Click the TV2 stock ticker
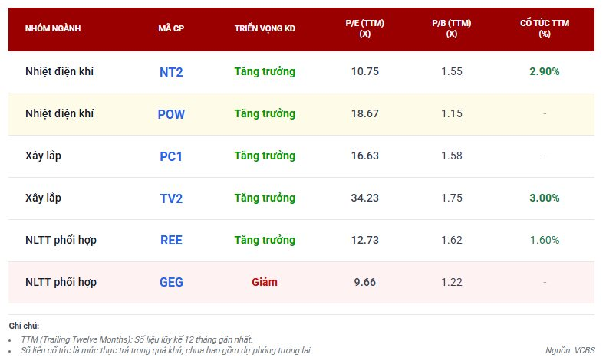Image resolution: width=606 pixels, height=364 pixels. coord(171,198)
